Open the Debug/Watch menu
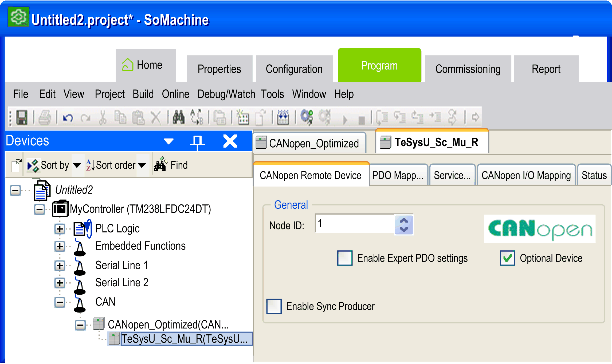This screenshot has width=612, height=364. click(226, 94)
